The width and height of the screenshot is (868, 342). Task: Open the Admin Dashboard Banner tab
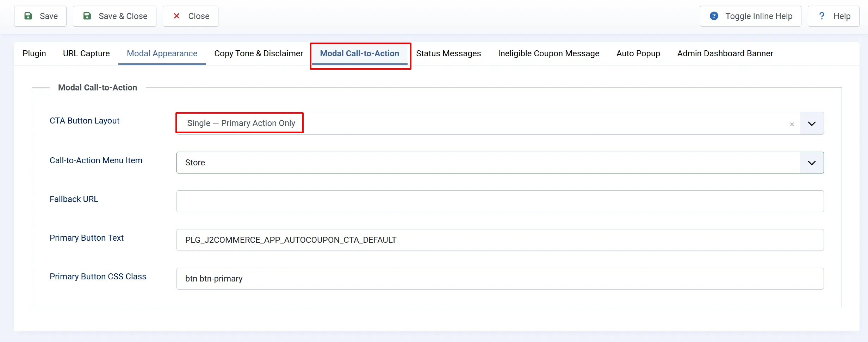coord(725,53)
